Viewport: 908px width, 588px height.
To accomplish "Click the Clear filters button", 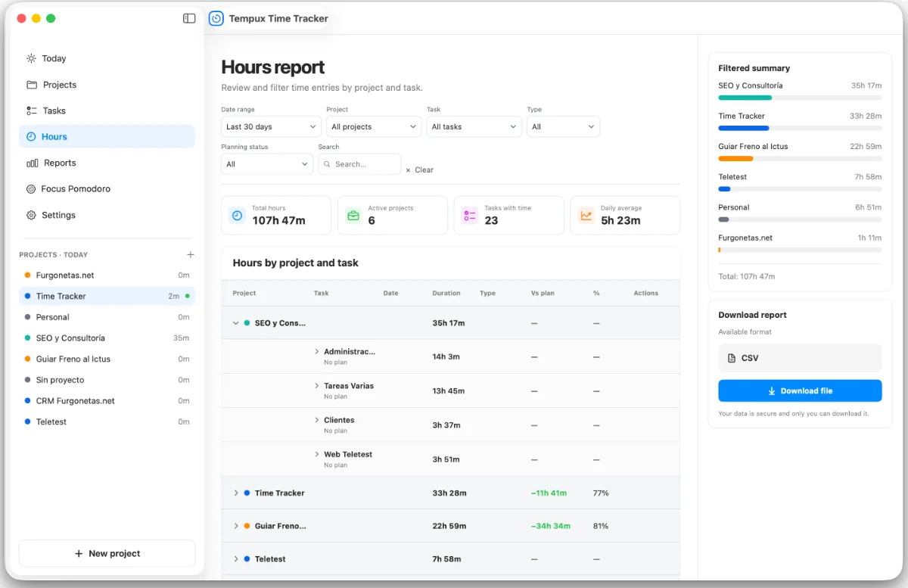I will pos(420,170).
